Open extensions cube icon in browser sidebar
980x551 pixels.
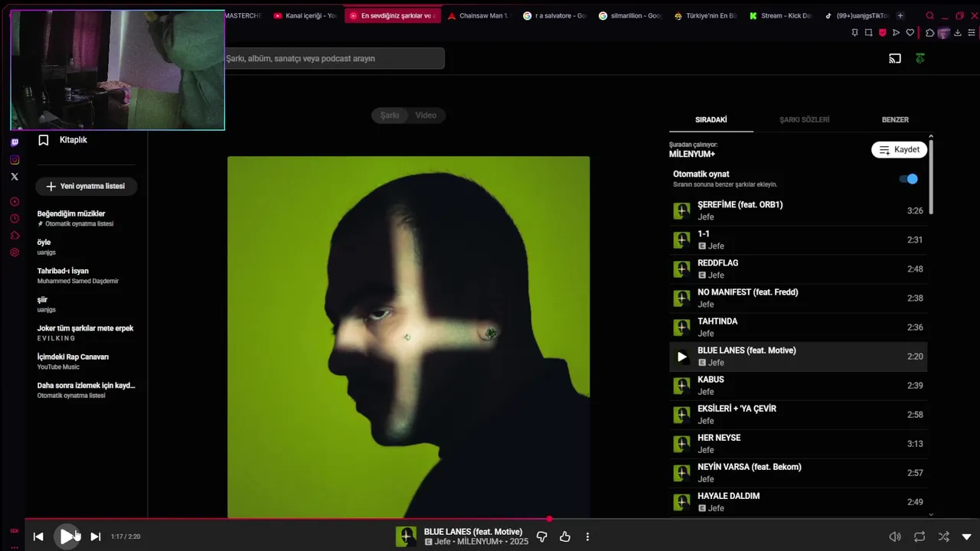(x=15, y=236)
